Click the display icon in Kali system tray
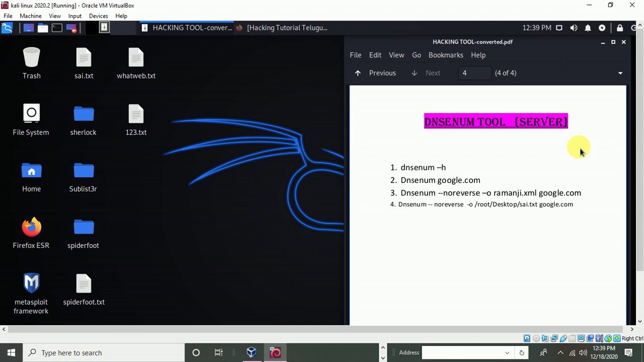The image size is (644, 362). coord(559,28)
